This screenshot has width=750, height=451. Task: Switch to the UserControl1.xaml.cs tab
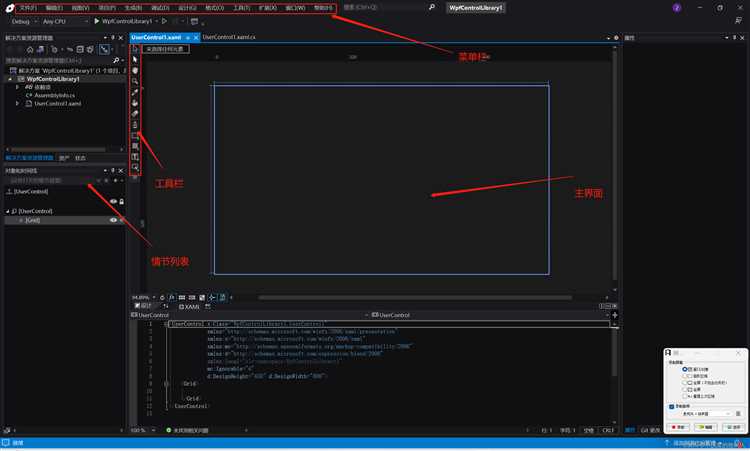coord(229,37)
